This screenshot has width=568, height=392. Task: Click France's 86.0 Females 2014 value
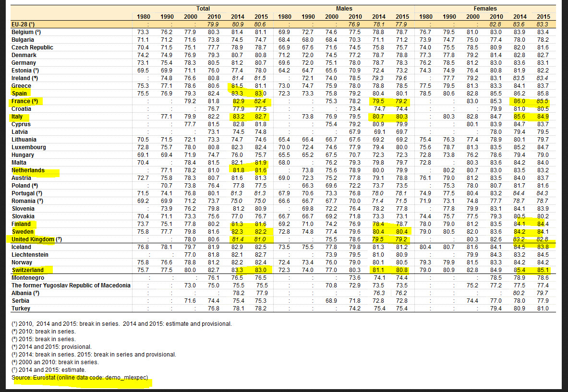(519, 101)
